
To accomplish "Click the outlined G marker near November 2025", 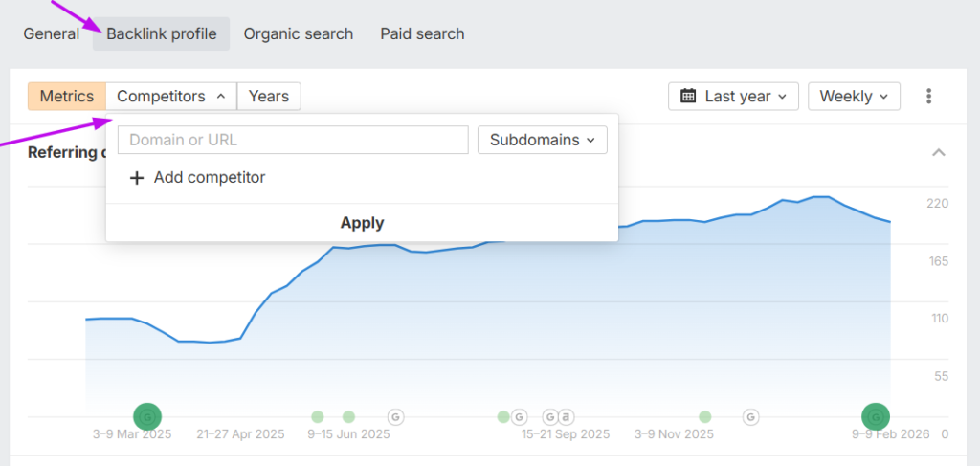I will (752, 416).
